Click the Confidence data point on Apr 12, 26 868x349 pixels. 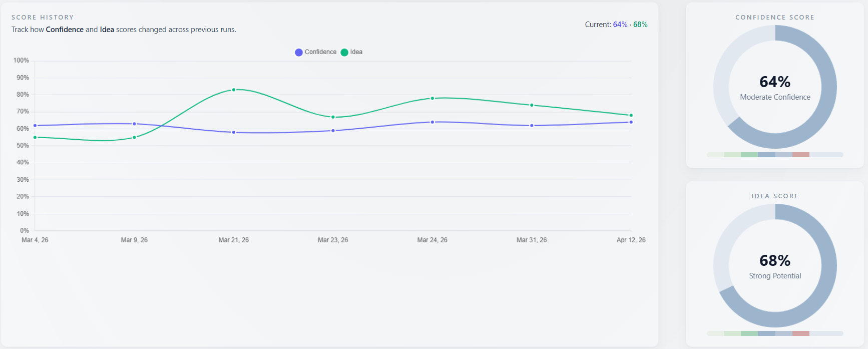pyautogui.click(x=631, y=122)
